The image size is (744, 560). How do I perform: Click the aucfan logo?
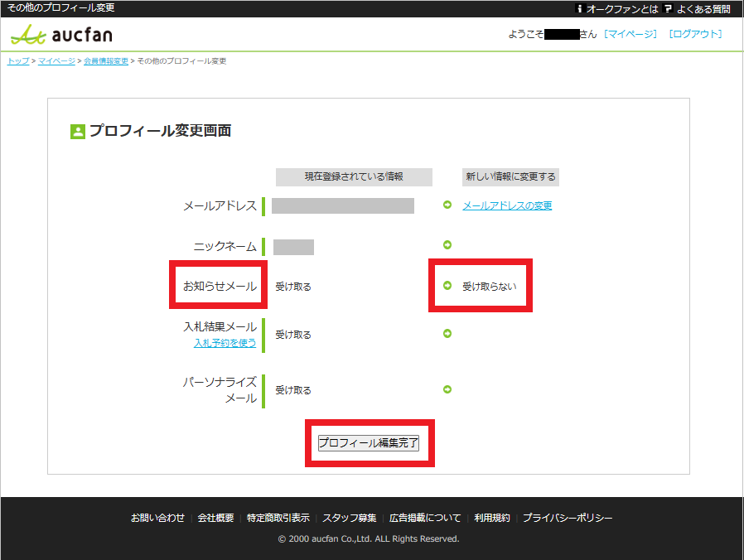click(61, 35)
